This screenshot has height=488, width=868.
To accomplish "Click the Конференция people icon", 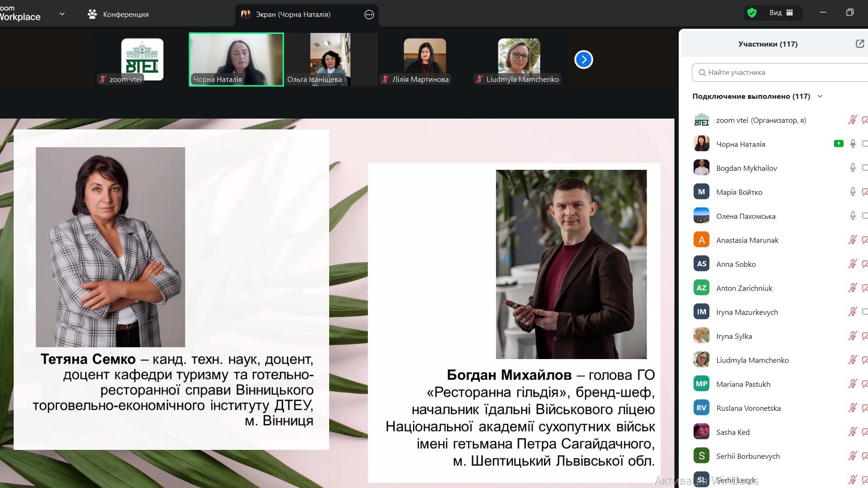I will click(x=92, y=15).
